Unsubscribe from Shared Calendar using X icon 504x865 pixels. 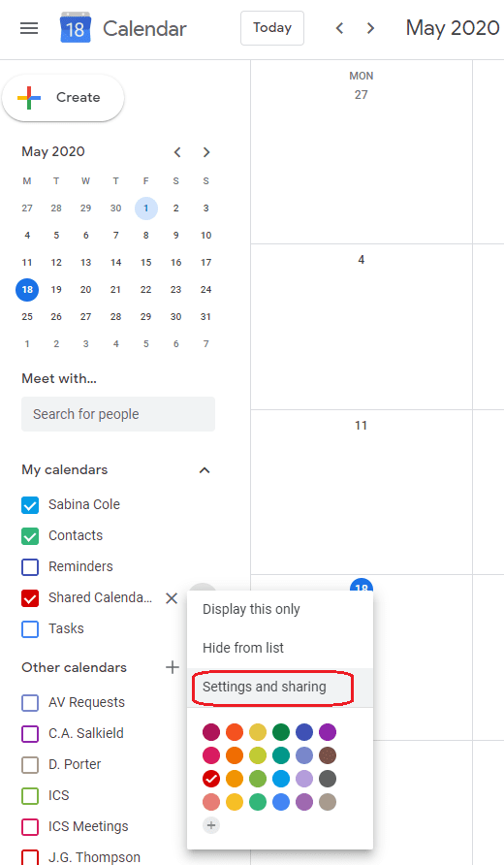coord(172,598)
